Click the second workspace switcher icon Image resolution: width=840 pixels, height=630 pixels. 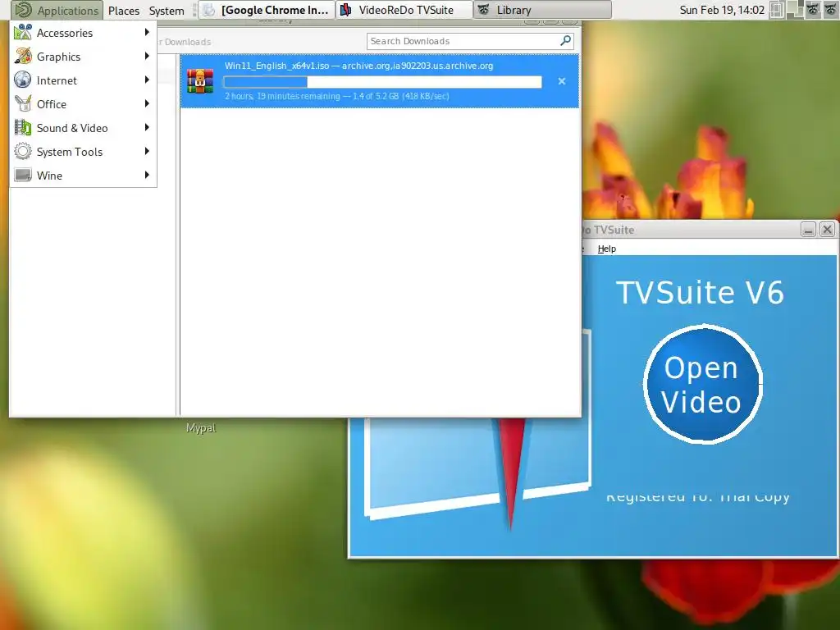(x=796, y=10)
